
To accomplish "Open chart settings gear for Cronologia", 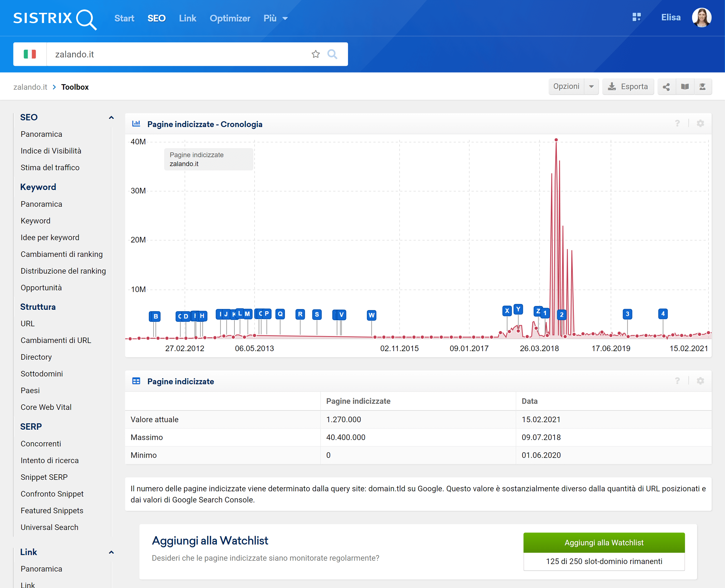I will click(700, 124).
